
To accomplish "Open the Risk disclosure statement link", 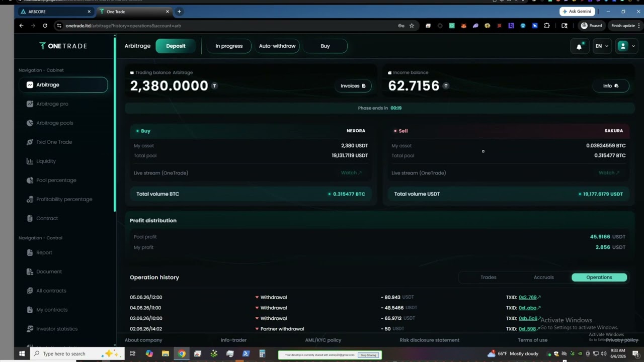I will (429, 340).
